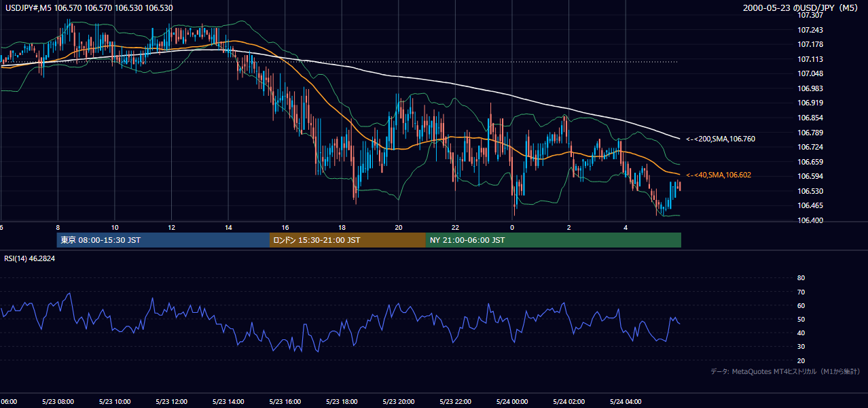Click price axis label 106.919

[x=810, y=103]
